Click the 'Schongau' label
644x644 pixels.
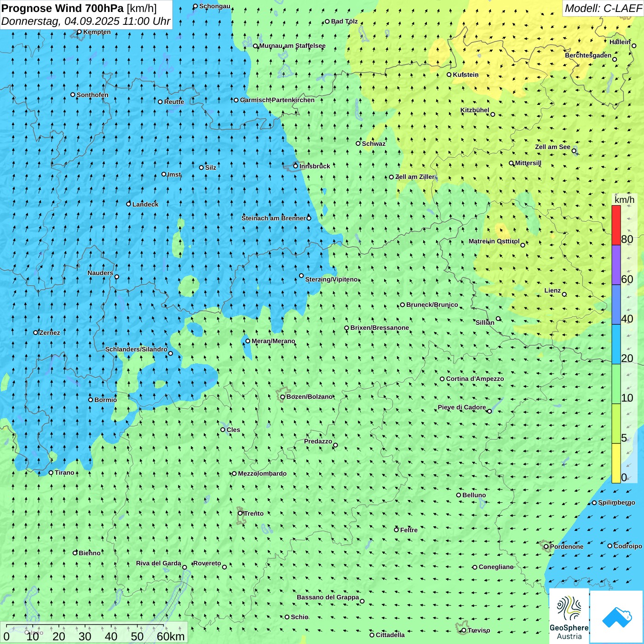[x=215, y=6]
